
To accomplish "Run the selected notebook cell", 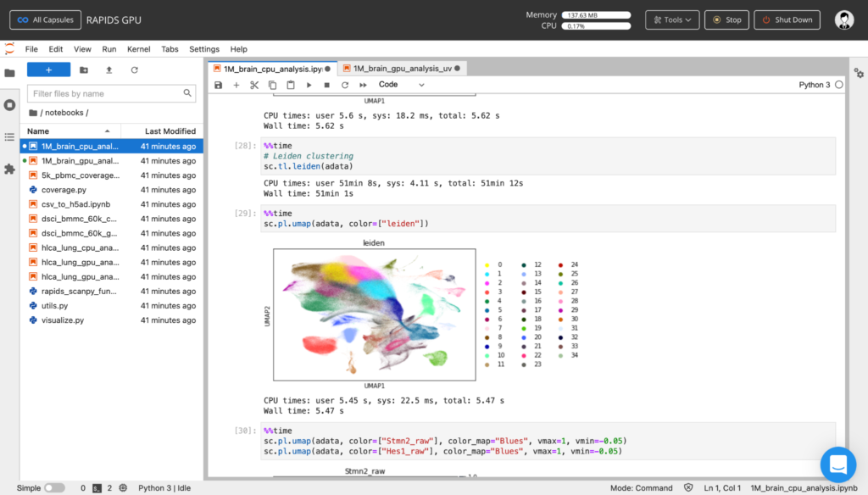I will point(308,85).
